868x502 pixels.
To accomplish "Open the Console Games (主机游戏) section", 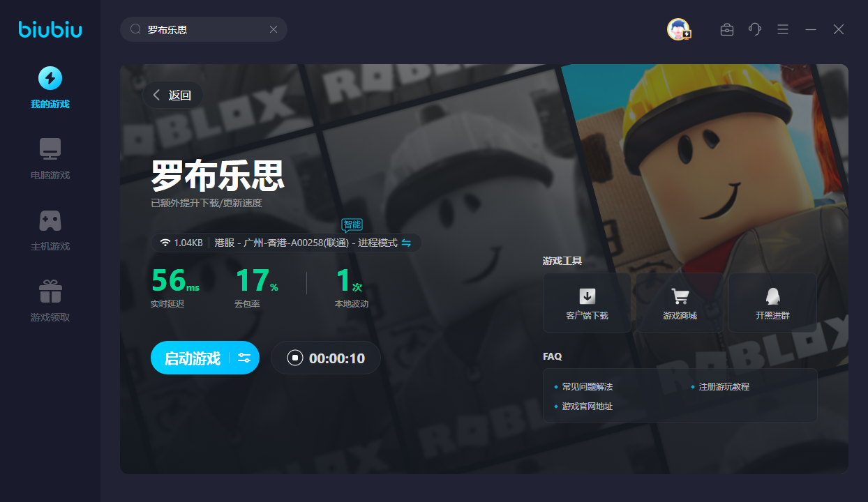I will pyautogui.click(x=50, y=230).
